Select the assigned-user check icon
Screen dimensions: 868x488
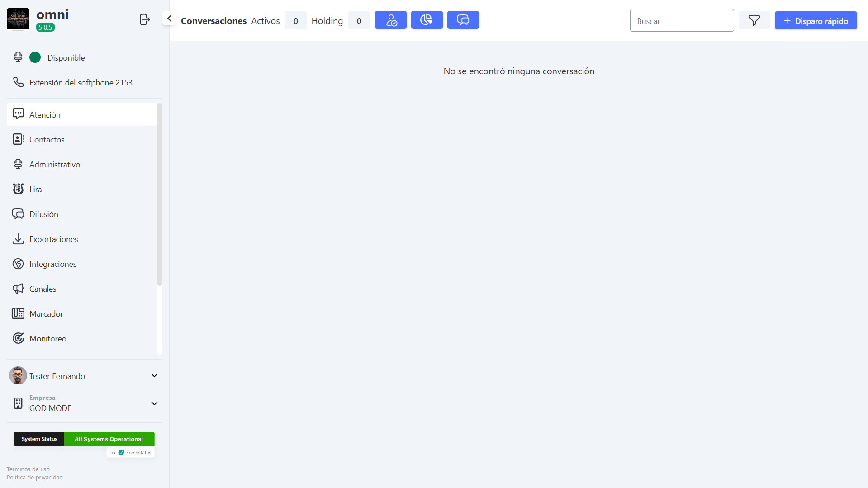click(x=390, y=20)
